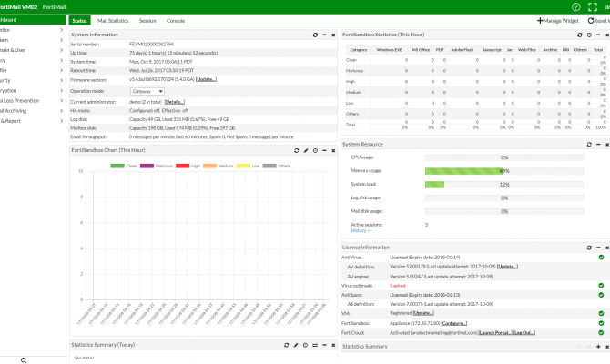The image size is (610, 364).
Task: Click the search magnifier at sidebar bottom
Action: click(24, 360)
